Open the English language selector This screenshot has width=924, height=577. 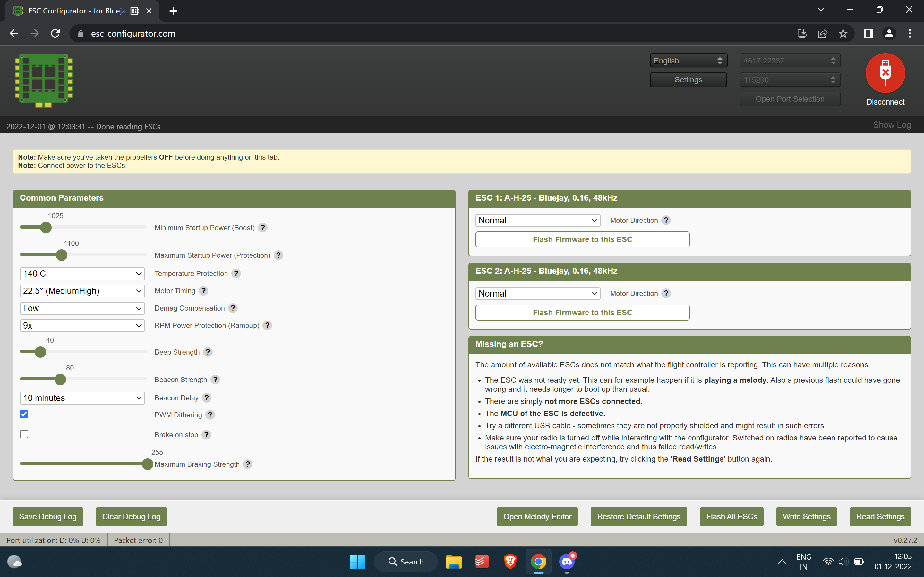(x=688, y=61)
